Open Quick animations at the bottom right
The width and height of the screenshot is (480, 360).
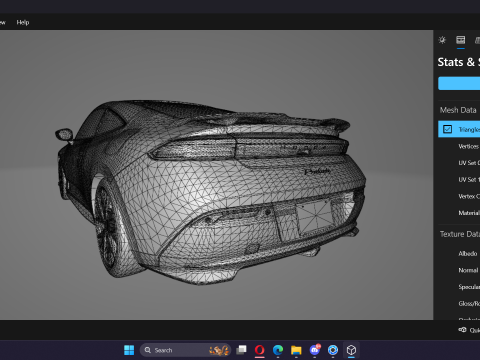[x=469, y=330]
